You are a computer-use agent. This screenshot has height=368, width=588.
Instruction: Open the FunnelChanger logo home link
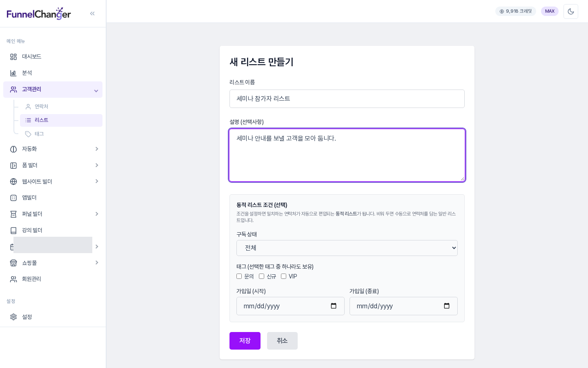[39, 14]
